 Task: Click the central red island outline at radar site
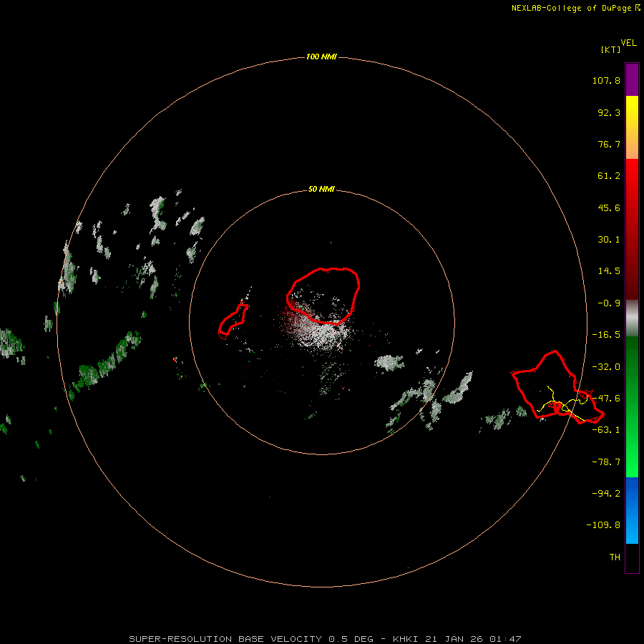[323, 296]
